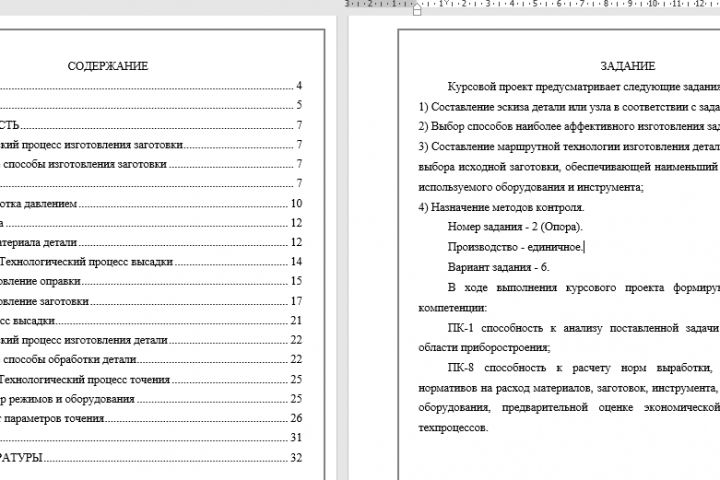Click the line "Курсовой проект предусматривает следующие задания"
The width and height of the screenshot is (720, 480).
click(584, 87)
